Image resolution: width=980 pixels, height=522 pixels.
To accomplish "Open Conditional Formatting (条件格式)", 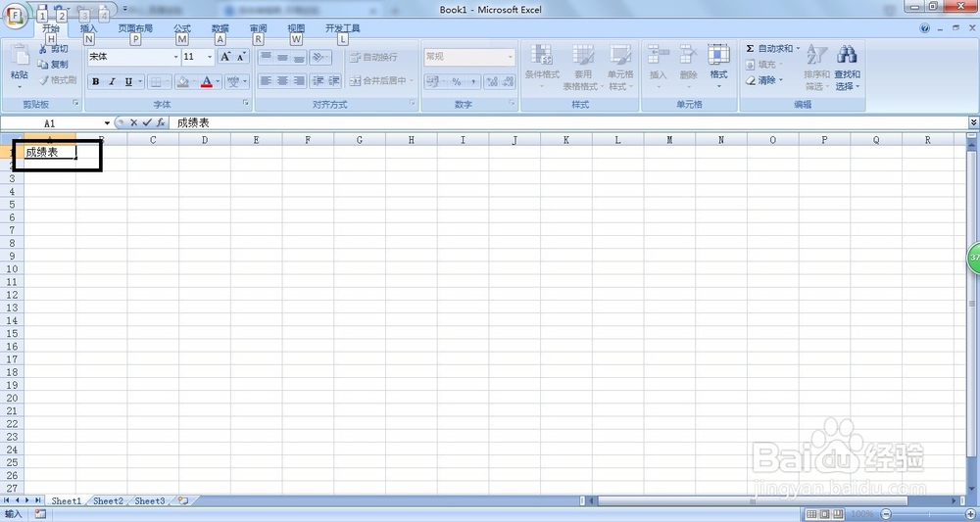I will click(542, 68).
